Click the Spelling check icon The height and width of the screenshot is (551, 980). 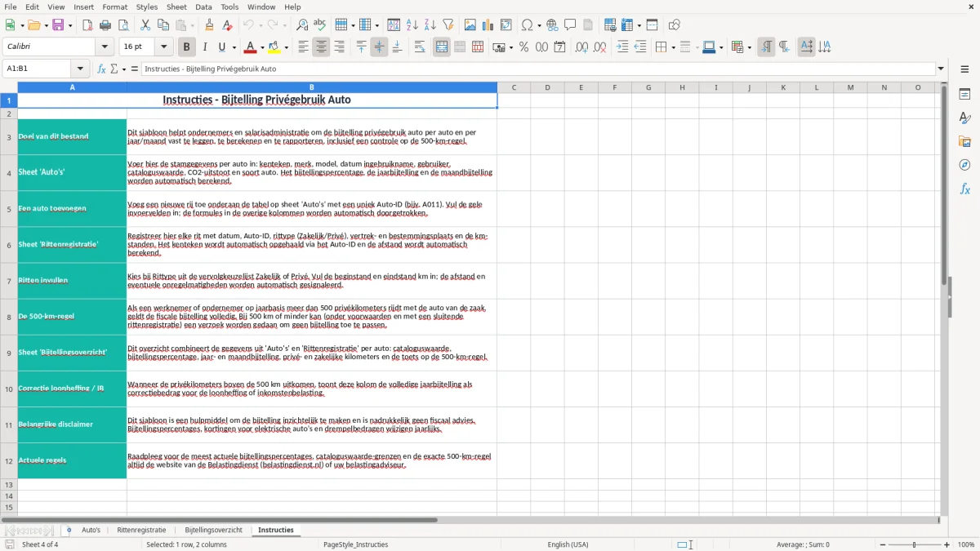pos(320,25)
